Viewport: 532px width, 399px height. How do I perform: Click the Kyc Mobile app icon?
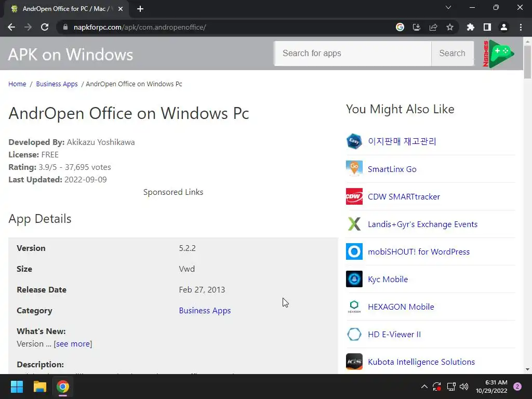[354, 279]
